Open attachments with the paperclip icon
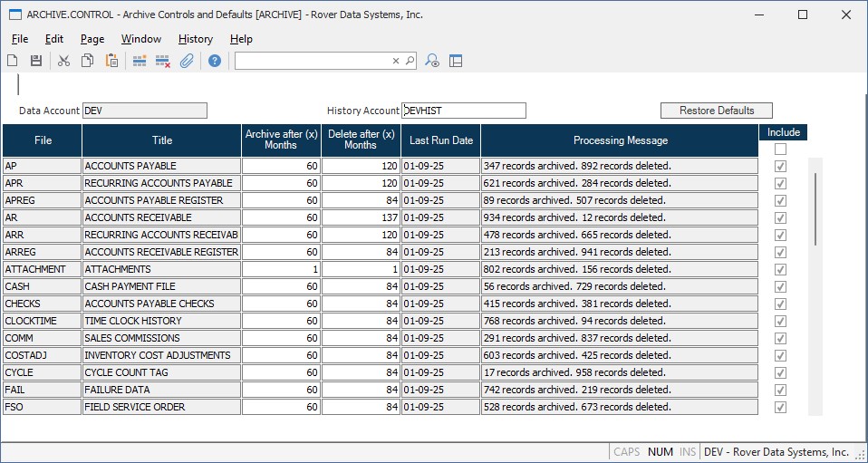This screenshot has height=463, width=868. 187,61
